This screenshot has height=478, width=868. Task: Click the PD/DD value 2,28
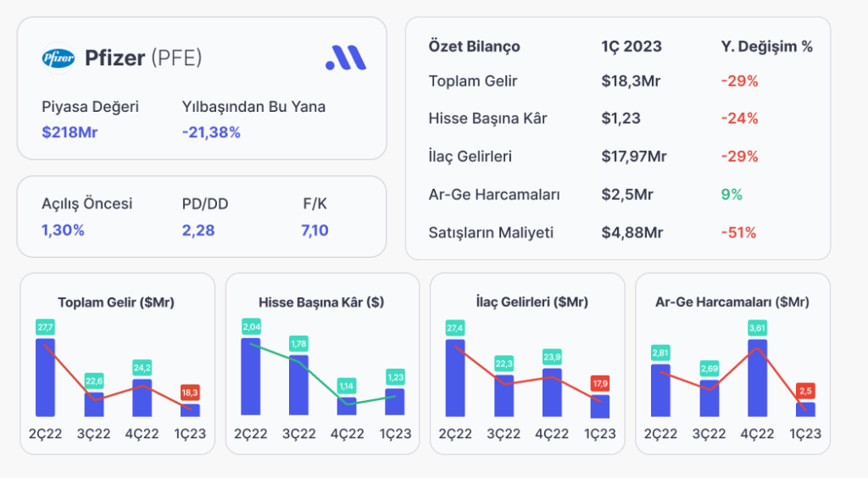pos(198,231)
